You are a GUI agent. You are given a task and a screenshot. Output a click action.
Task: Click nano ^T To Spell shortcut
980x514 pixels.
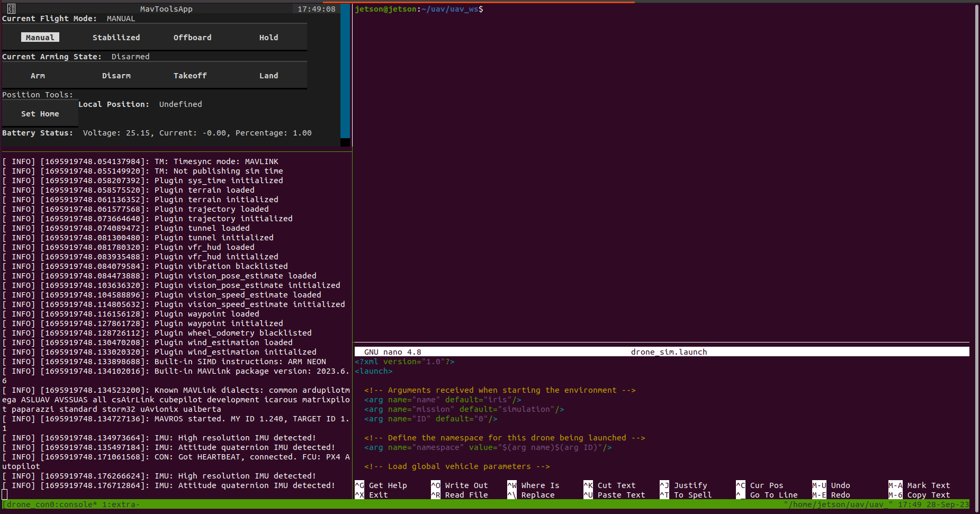(686, 495)
